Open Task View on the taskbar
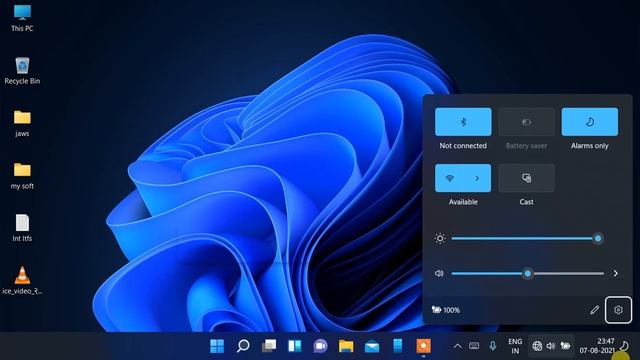Viewport: 640px width, 360px height. click(269, 346)
